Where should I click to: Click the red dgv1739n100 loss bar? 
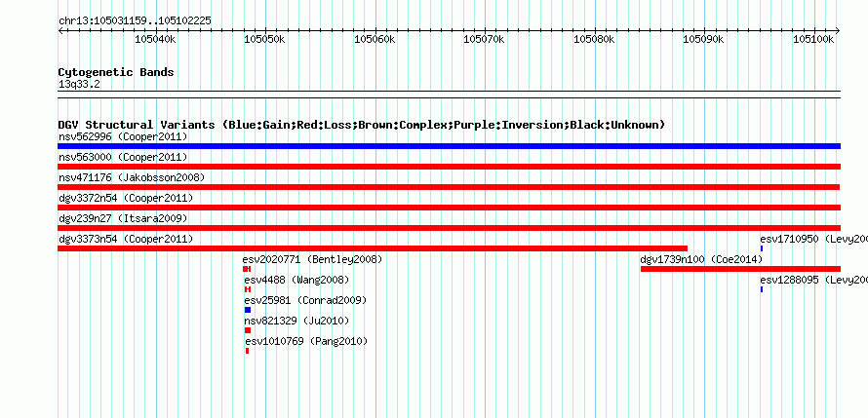[x=740, y=269]
